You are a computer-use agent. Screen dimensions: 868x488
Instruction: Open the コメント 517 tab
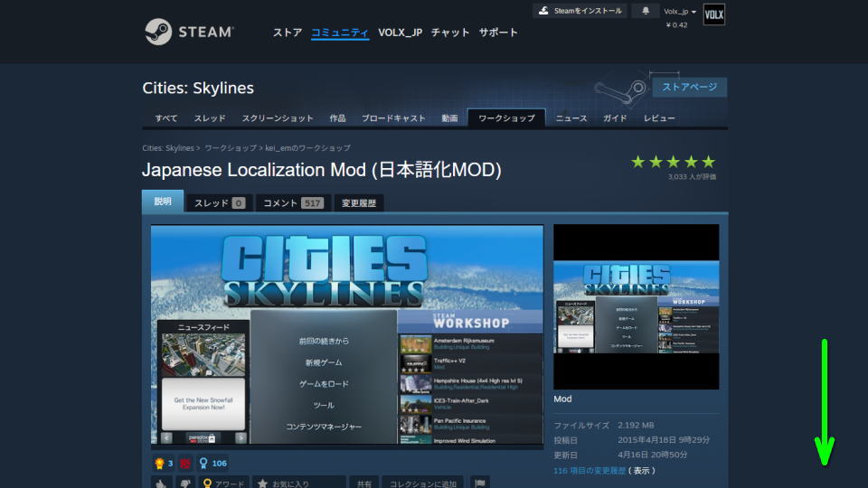[x=293, y=203]
